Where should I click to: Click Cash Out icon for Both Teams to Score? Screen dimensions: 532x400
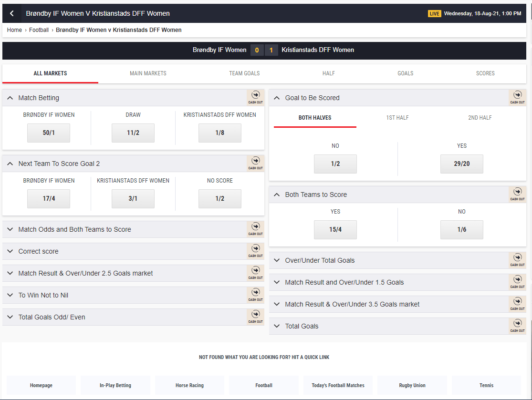click(517, 194)
